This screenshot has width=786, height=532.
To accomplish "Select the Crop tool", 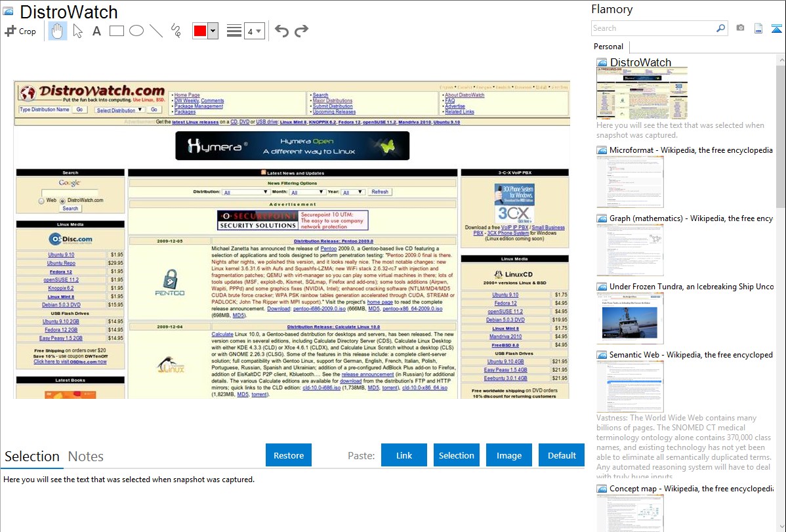I will [x=20, y=31].
